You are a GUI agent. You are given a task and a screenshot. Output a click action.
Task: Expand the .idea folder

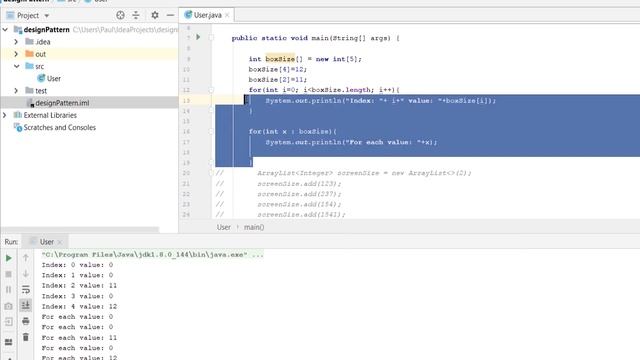coord(16,42)
